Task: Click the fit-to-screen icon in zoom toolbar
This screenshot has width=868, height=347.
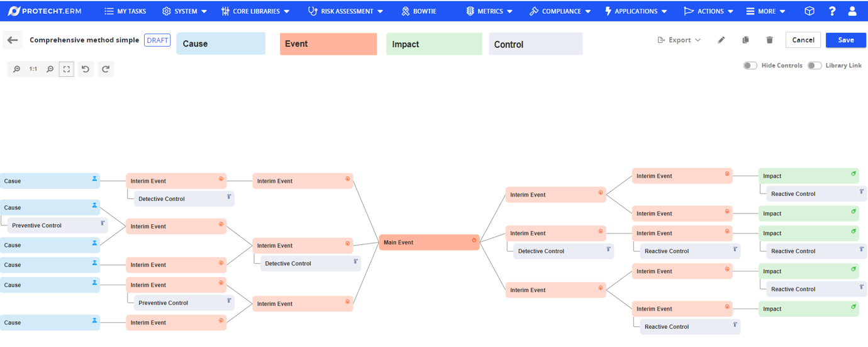Action: [67, 69]
